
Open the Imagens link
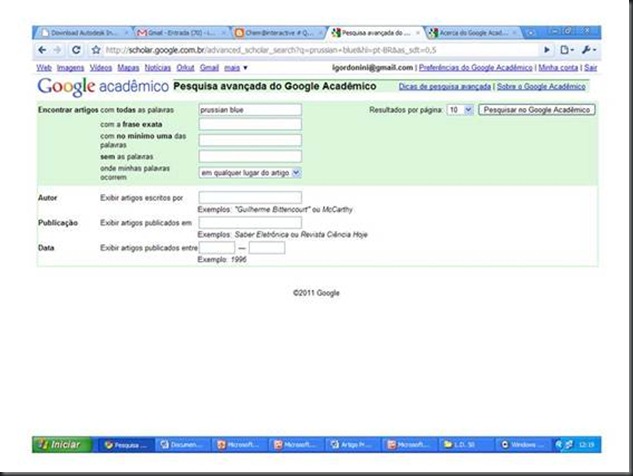point(70,68)
